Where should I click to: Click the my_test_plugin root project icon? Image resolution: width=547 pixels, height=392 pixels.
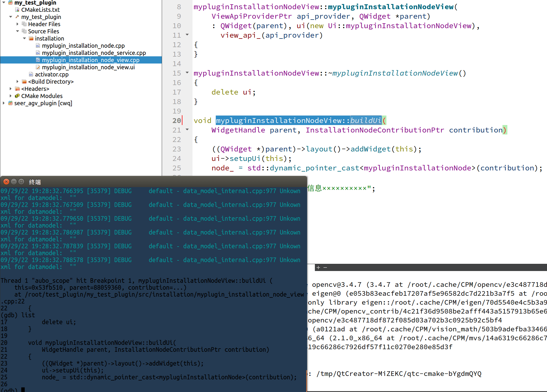click(10, 3)
